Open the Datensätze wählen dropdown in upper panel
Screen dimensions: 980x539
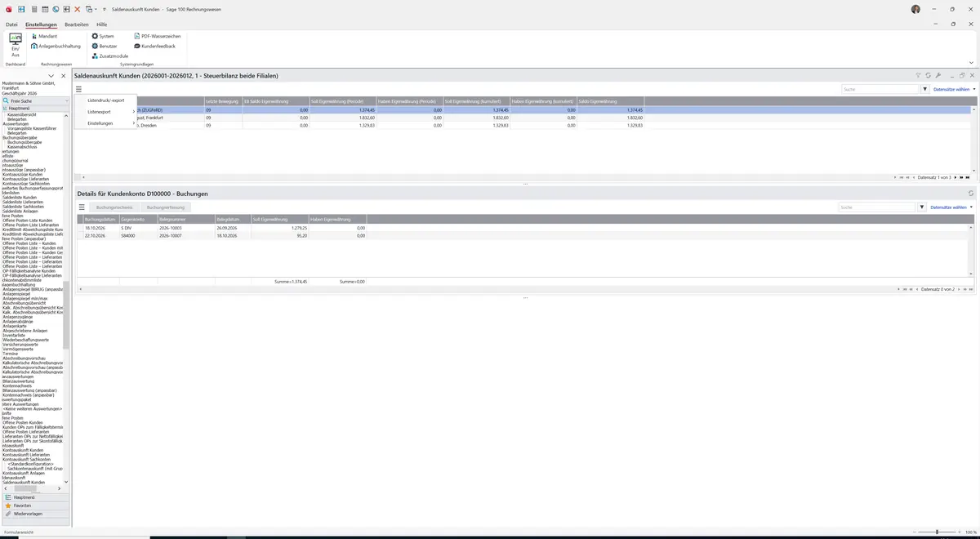coord(953,89)
